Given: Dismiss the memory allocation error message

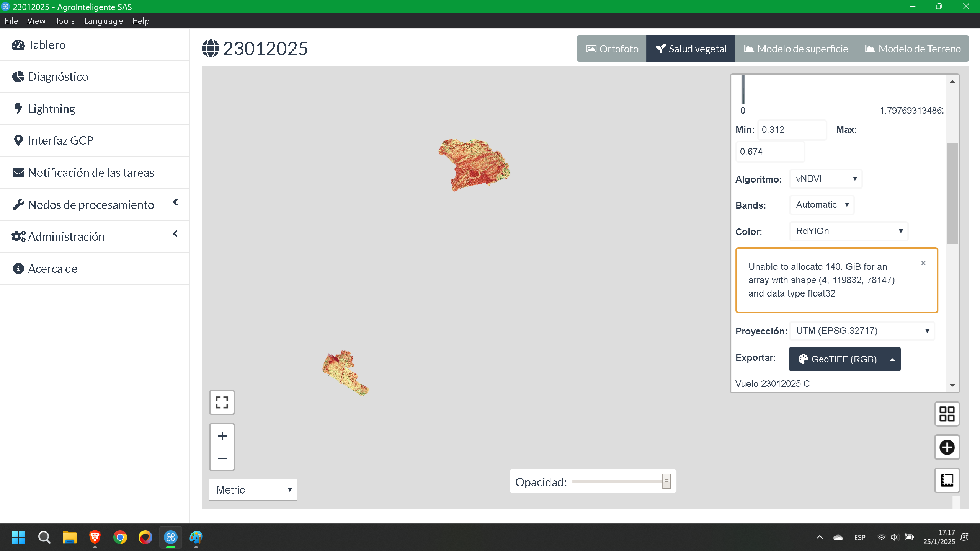Looking at the screenshot, I should click(923, 263).
